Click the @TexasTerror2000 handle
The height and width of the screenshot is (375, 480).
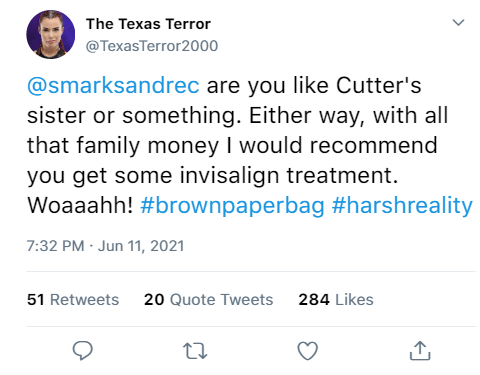point(152,46)
